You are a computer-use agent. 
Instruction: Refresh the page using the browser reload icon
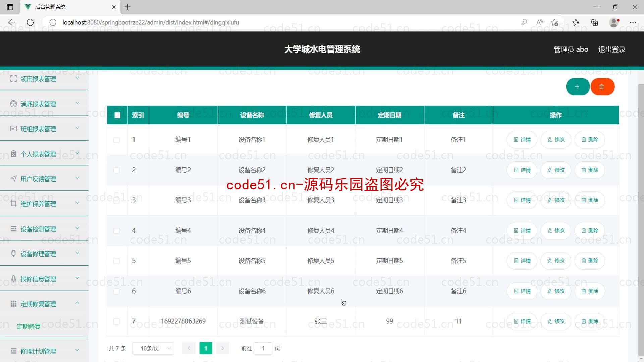[x=30, y=22]
